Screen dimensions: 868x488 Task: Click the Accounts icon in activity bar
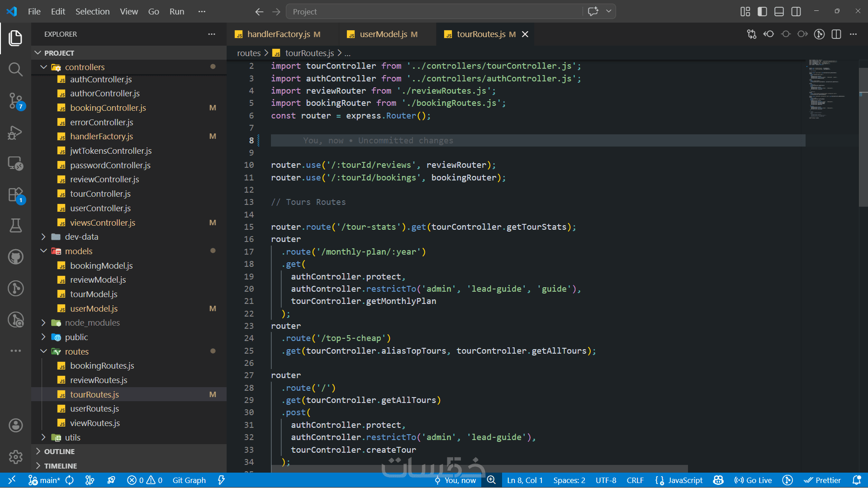click(15, 425)
